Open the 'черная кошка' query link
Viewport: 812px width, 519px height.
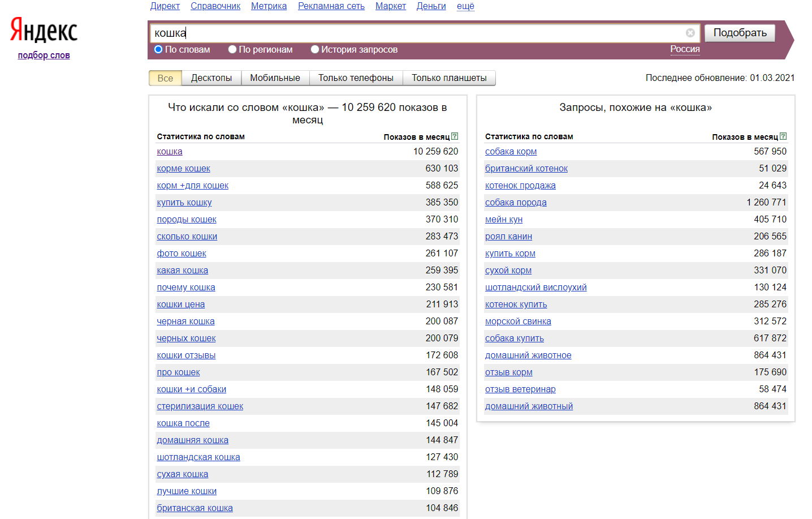185,321
